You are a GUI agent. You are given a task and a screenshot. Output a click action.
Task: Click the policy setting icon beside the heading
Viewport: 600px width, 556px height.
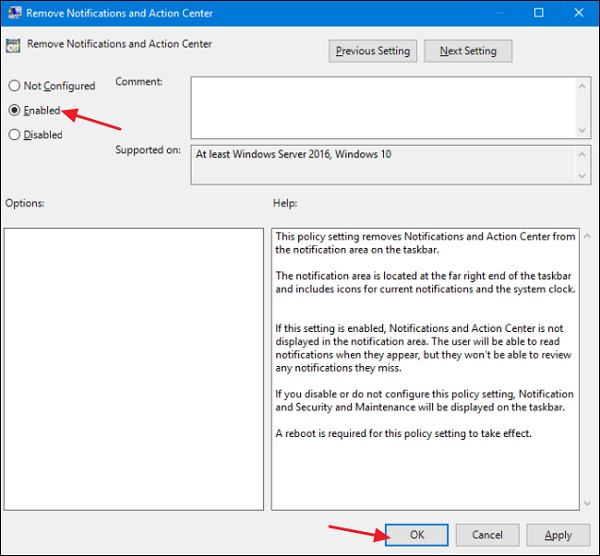[x=13, y=46]
